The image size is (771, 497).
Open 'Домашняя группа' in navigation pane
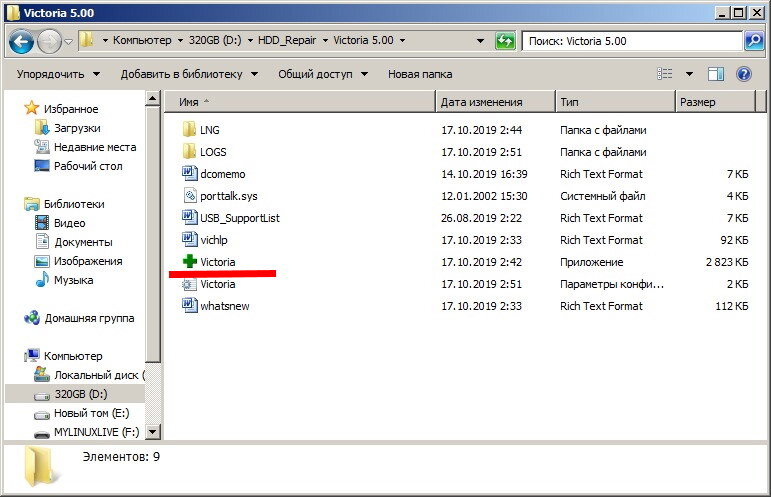click(x=89, y=318)
